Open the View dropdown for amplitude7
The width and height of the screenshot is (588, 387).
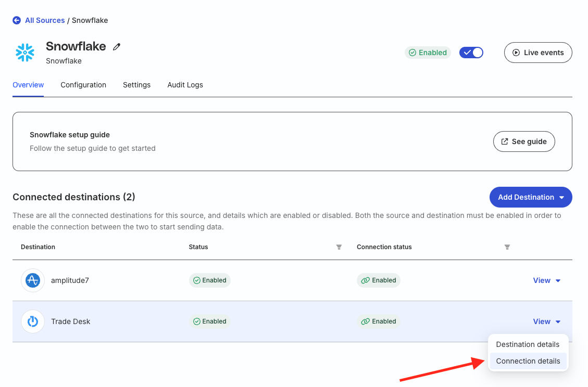click(x=547, y=280)
